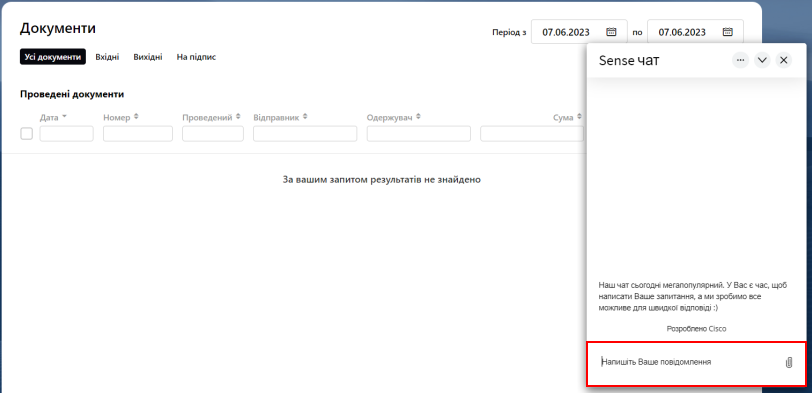
Task: Focus the Одержувач filter field
Action: pos(419,134)
